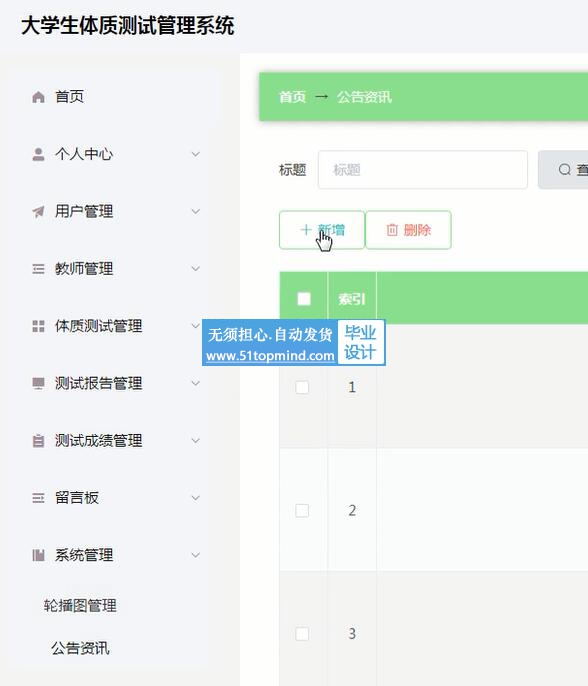Click the 首页 breadcrumb link

(292, 97)
